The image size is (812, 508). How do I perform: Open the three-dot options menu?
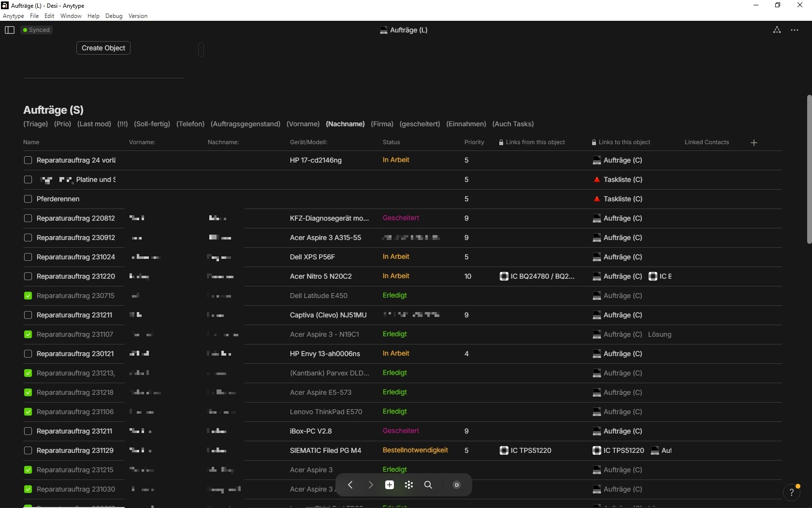795,30
